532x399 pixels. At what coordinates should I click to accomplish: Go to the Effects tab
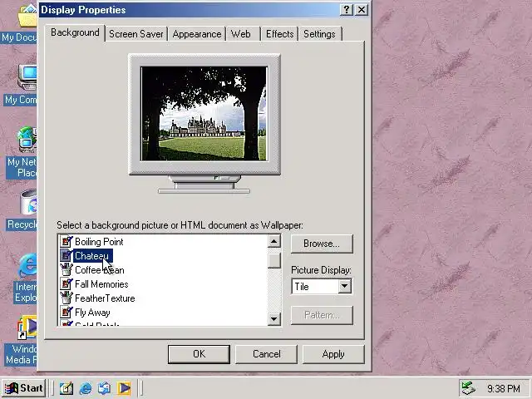click(x=279, y=34)
